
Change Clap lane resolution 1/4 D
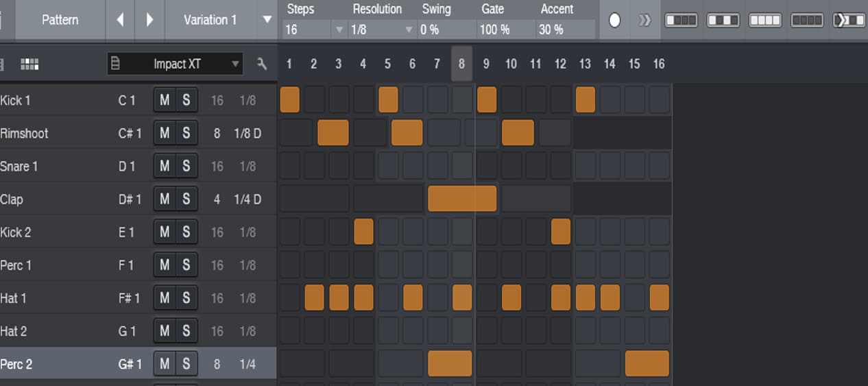click(248, 199)
